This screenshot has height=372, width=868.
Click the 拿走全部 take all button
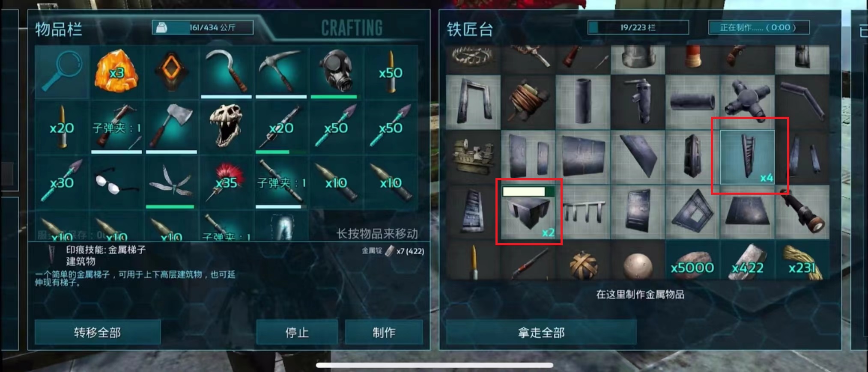pyautogui.click(x=541, y=332)
